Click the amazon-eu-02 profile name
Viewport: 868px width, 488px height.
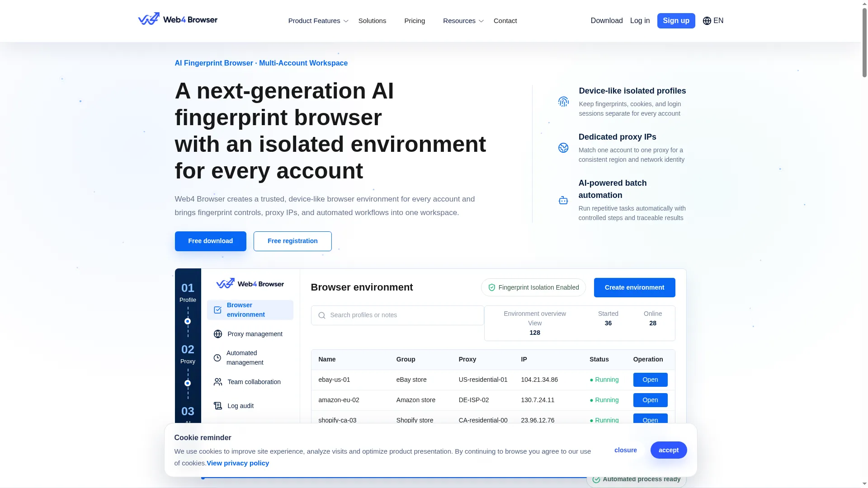pos(339,400)
